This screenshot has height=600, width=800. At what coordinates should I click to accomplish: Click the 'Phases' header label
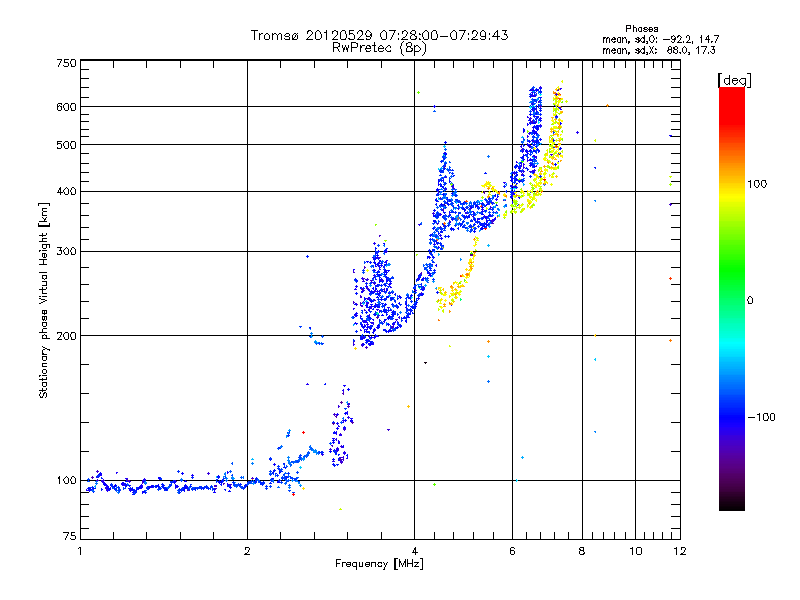click(x=641, y=29)
